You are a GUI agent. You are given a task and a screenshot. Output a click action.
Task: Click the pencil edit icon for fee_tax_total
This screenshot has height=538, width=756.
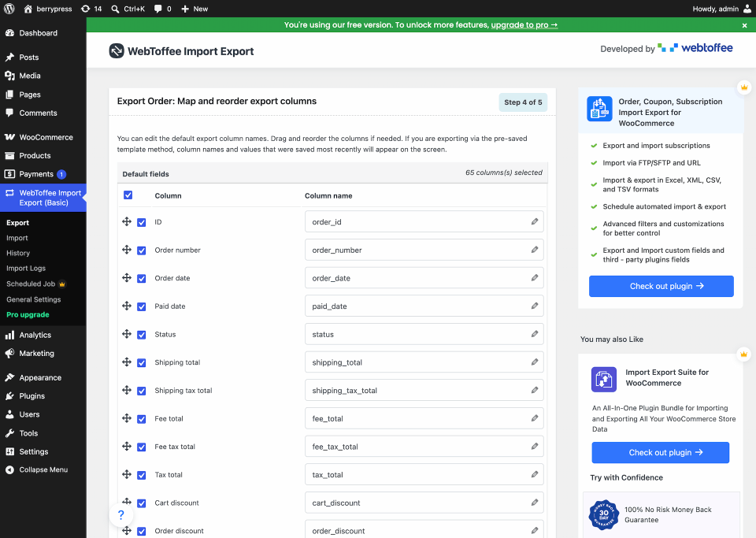point(535,447)
